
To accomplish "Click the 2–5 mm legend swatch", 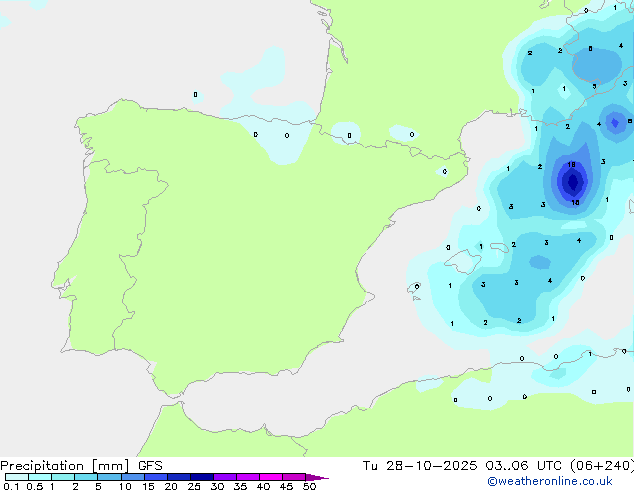I will 86,477.
